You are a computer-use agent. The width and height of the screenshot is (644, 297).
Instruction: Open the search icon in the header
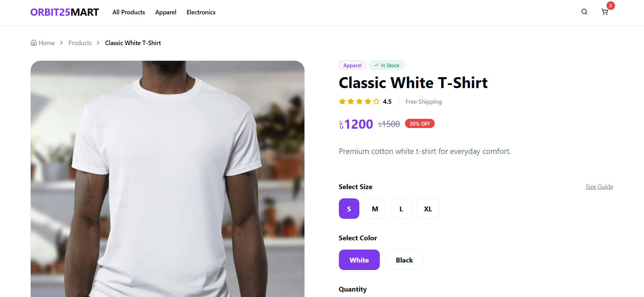click(x=584, y=12)
